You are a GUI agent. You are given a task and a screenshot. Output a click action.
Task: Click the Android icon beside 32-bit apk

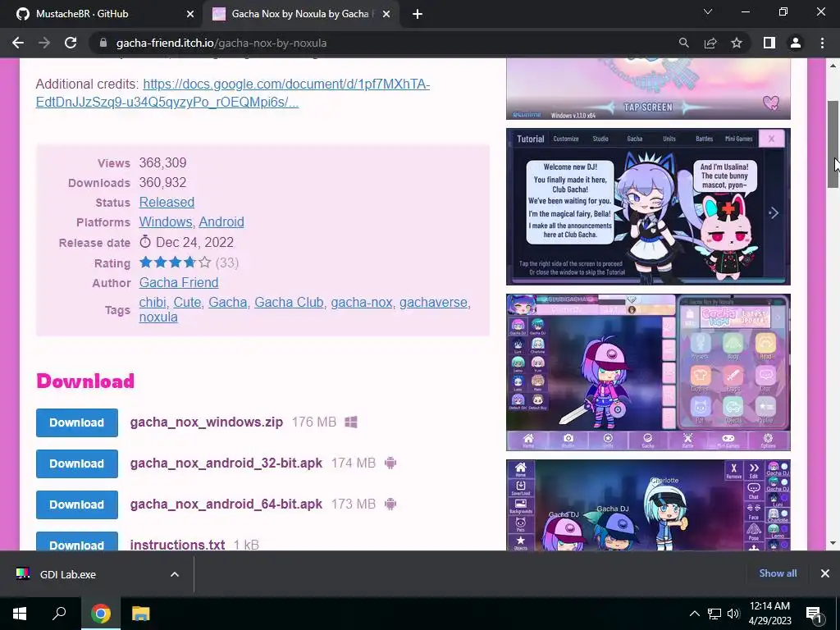[390, 463]
